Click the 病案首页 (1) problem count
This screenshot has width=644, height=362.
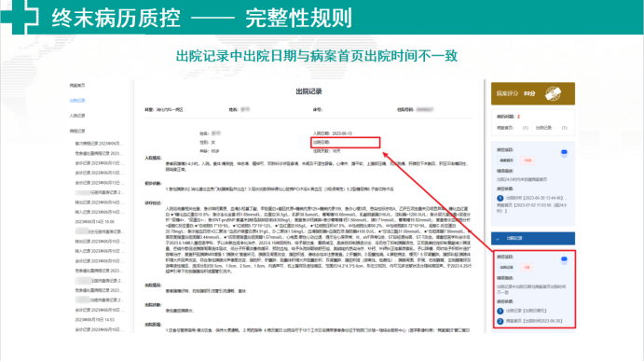[513, 128]
